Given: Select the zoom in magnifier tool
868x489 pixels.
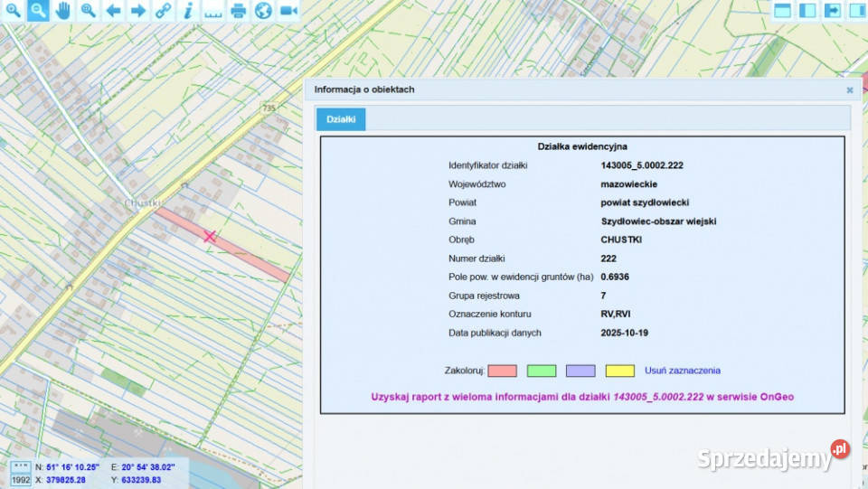Looking at the screenshot, I should point(13,11).
